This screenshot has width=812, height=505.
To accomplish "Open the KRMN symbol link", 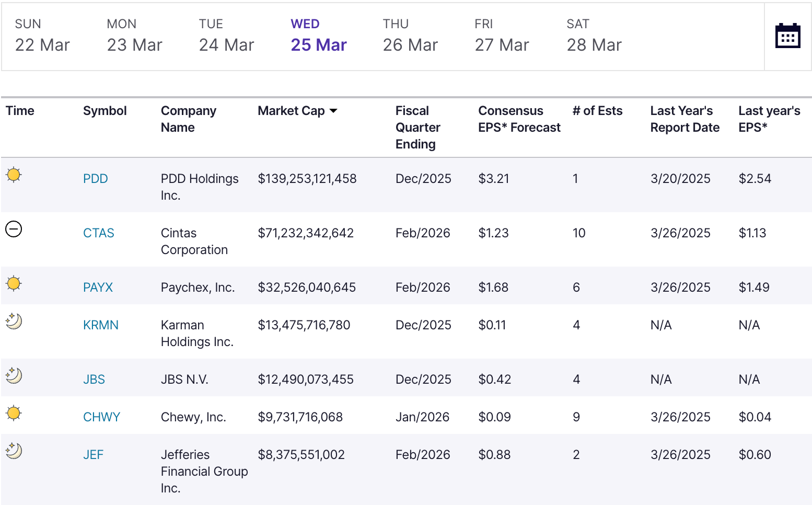I will click(101, 325).
